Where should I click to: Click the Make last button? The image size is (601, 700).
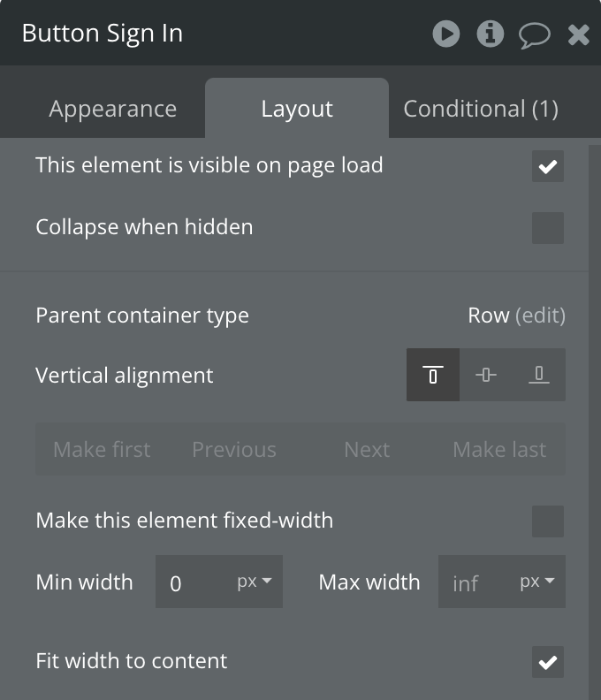click(x=499, y=449)
